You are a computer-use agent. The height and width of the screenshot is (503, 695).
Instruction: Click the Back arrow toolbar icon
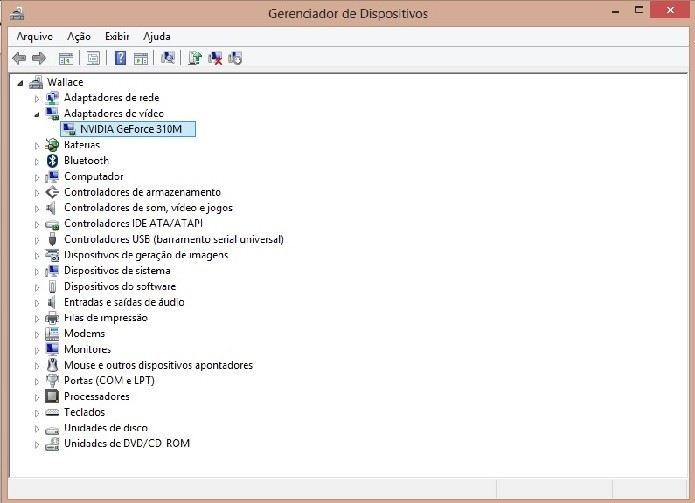tap(19, 58)
